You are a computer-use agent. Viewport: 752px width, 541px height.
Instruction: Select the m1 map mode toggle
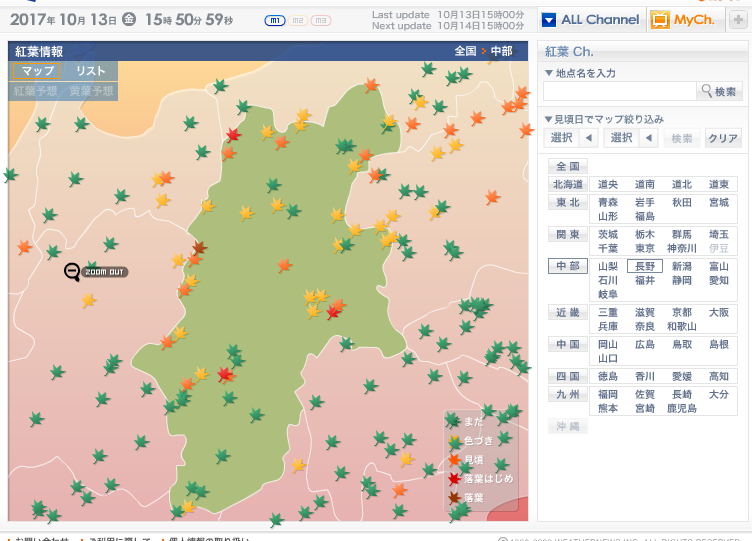click(x=275, y=21)
